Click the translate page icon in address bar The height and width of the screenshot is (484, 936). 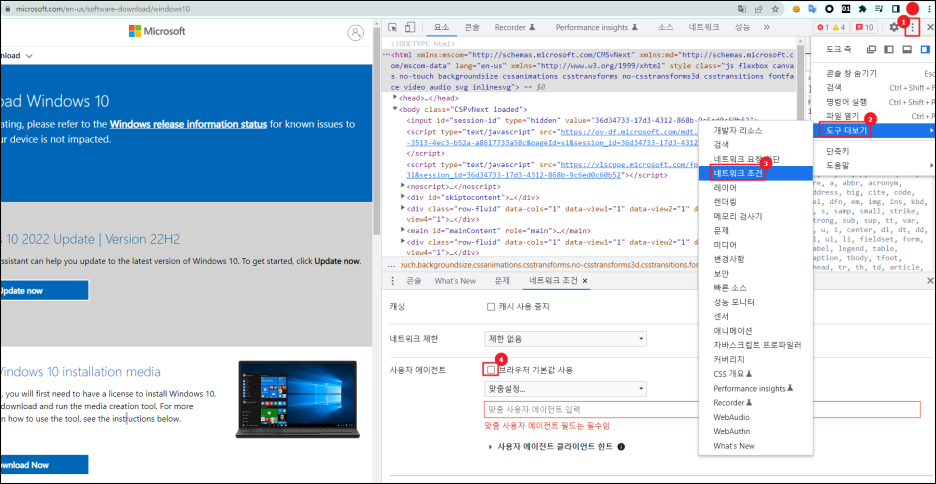[x=742, y=9]
